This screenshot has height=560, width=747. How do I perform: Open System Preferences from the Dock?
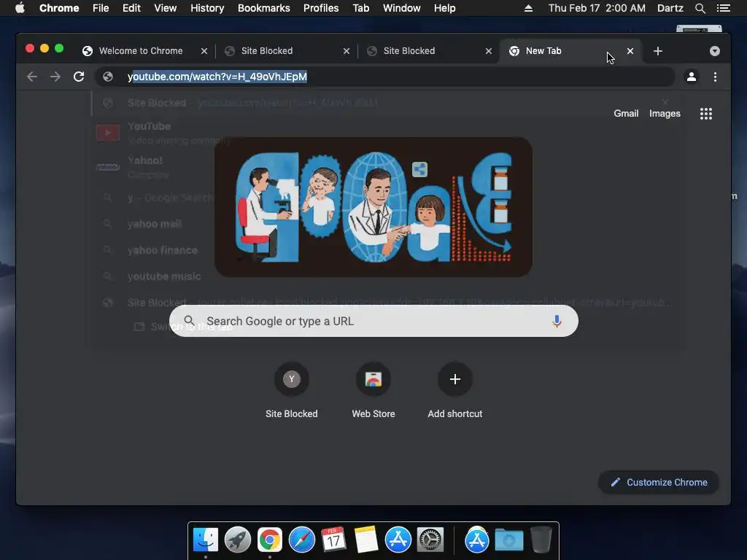tap(430, 540)
